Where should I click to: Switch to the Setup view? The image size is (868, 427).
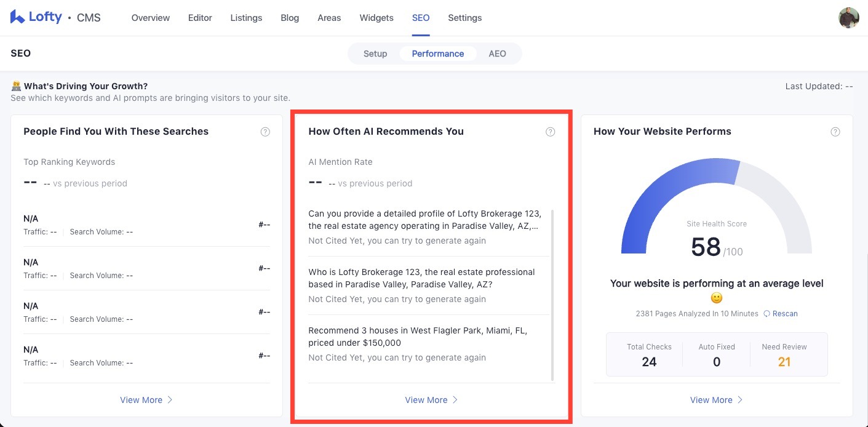tap(375, 54)
